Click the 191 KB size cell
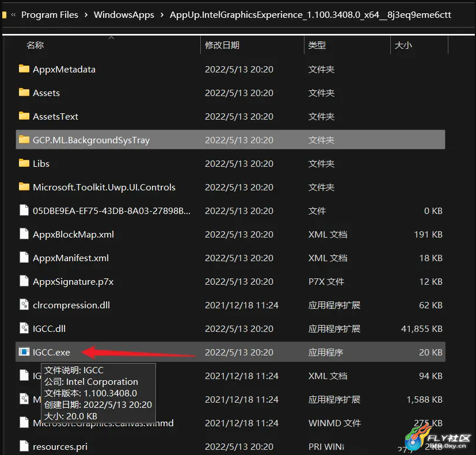This screenshot has width=476, height=455. tap(428, 235)
